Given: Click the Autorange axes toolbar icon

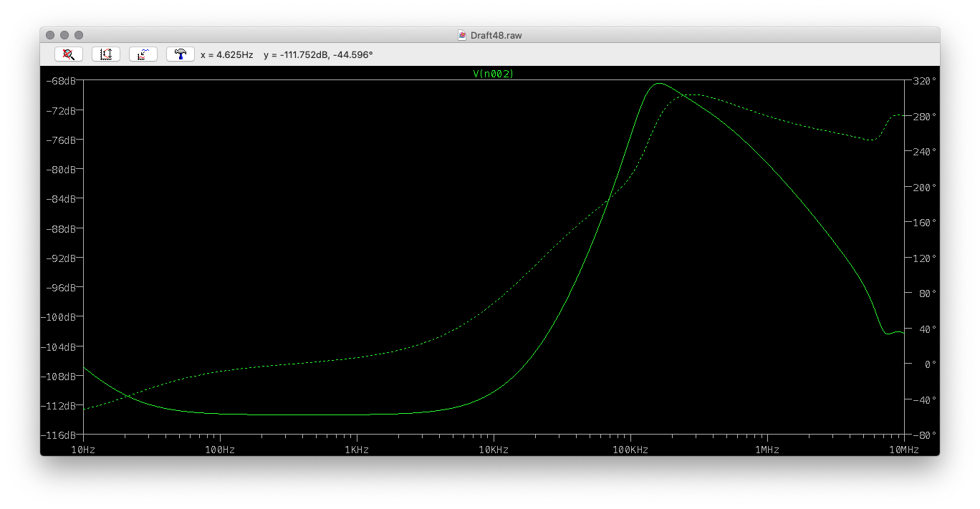Looking at the screenshot, I should point(106,54).
